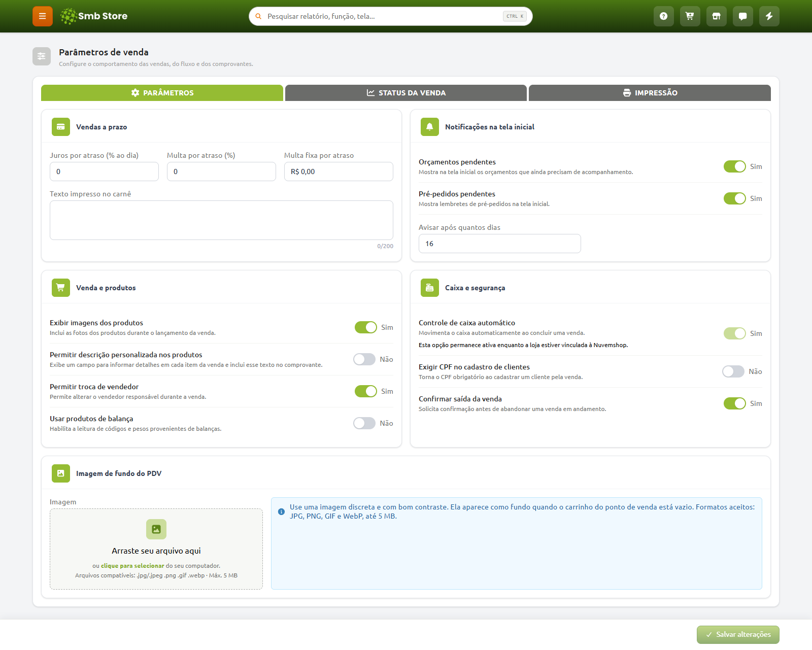Viewport: 812px width, 650px height.
Task: Click the info icon in the blue hint box
Action: 281,511
